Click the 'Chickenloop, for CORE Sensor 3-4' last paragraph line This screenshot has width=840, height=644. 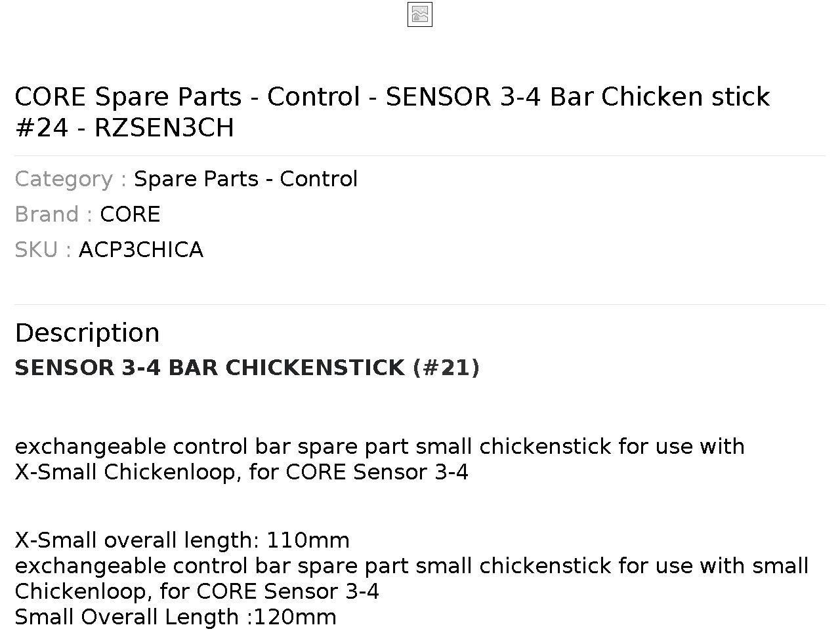[197, 592]
